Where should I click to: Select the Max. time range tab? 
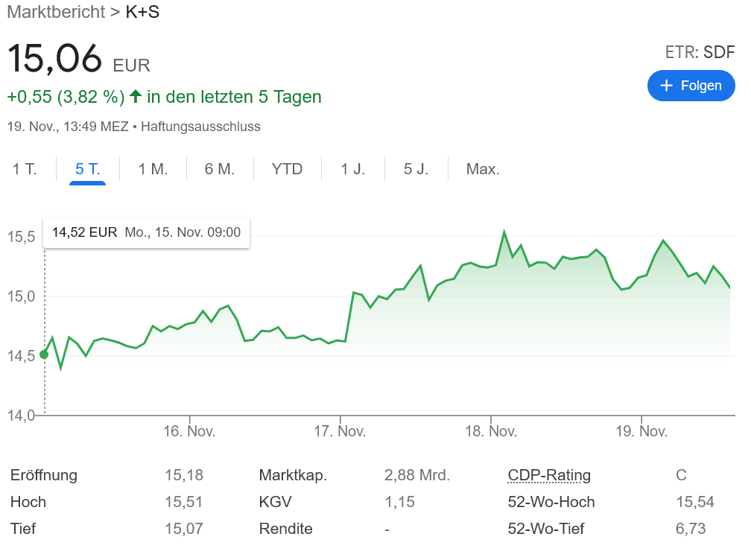[x=483, y=169]
